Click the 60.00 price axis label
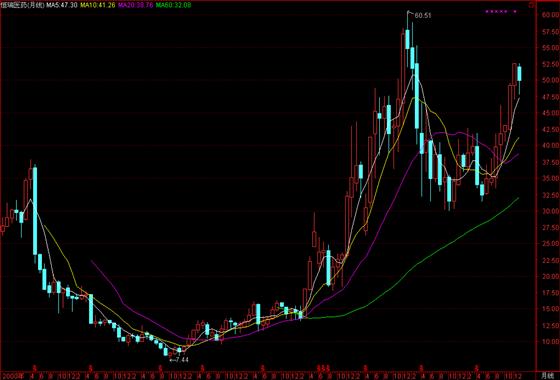560x380 pixels. [x=551, y=15]
